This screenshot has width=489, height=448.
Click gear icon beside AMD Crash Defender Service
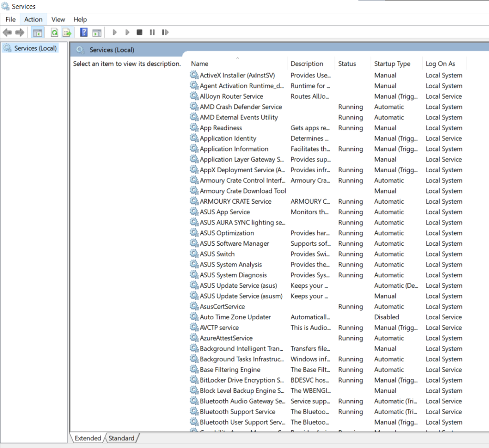194,106
